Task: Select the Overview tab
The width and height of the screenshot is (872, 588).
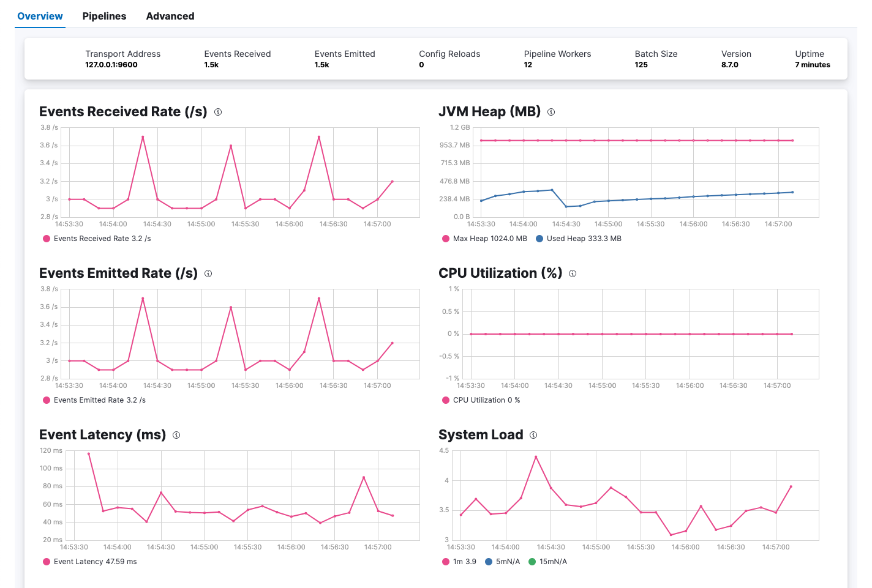Action: coord(39,16)
